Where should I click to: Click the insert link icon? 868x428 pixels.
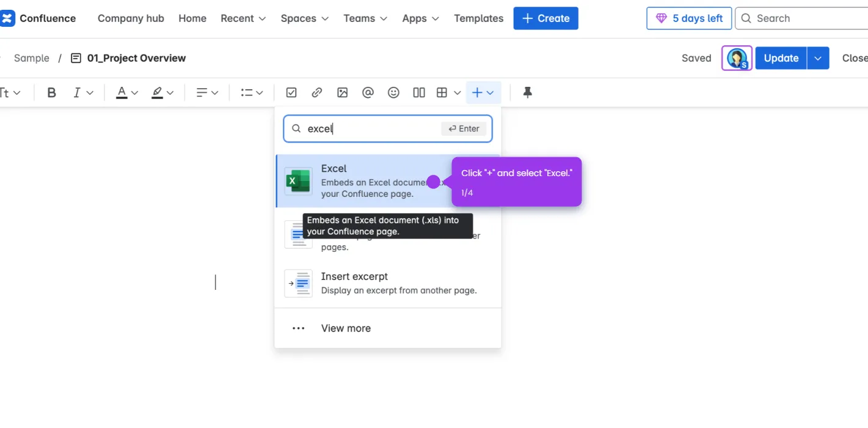click(316, 92)
